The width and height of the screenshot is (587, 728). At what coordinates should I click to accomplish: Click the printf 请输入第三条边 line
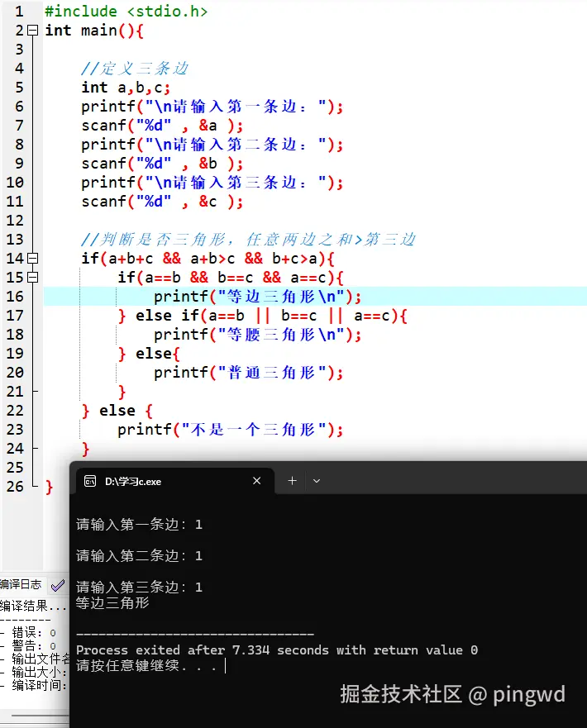[x=212, y=183]
